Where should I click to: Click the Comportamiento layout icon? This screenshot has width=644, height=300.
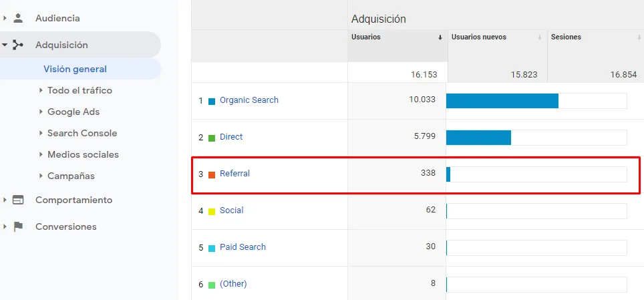(18, 200)
